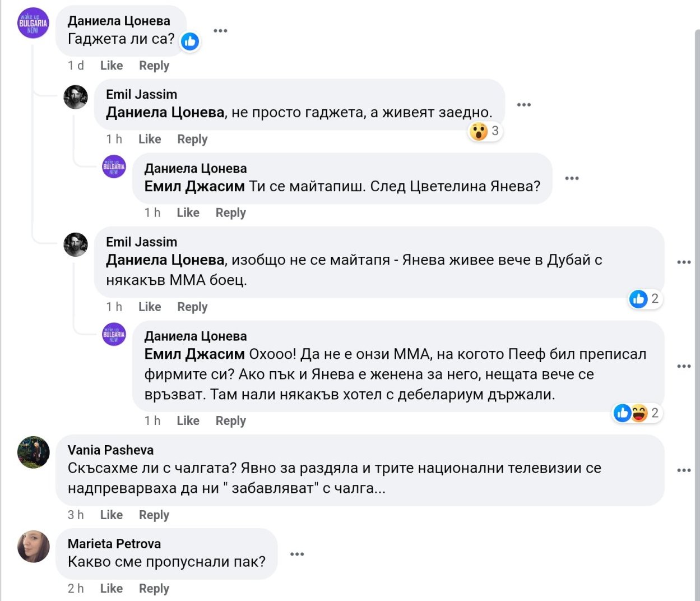Like Marieta Petrova's comment

coord(112,588)
